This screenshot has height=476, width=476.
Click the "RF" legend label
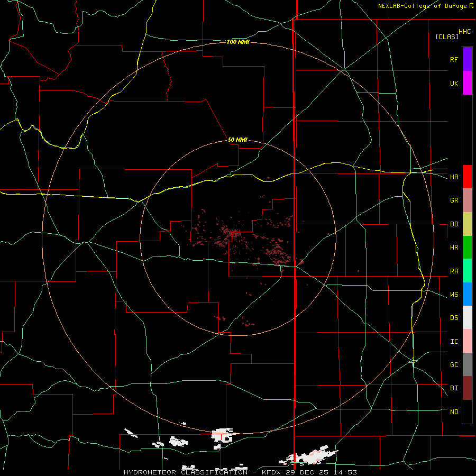pos(454,59)
